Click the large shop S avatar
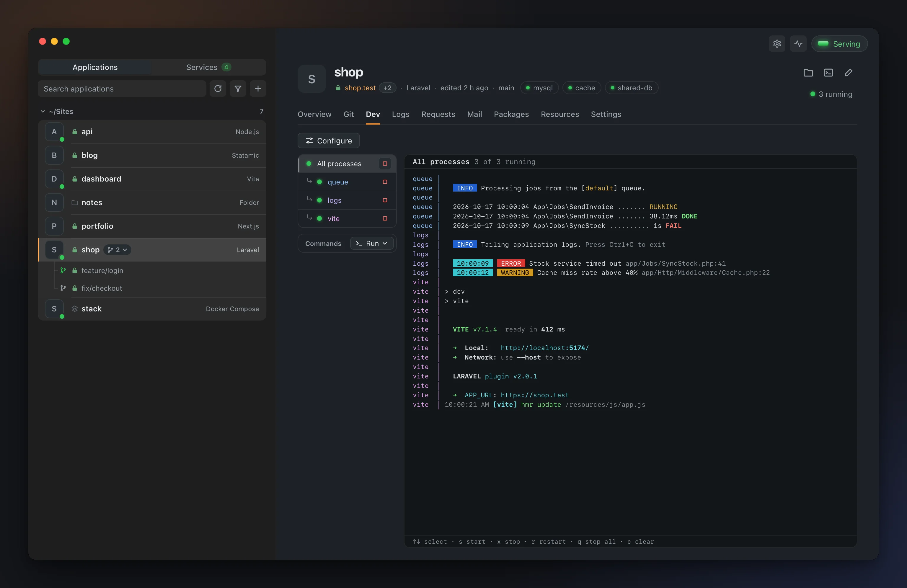907x588 pixels. coord(312,79)
